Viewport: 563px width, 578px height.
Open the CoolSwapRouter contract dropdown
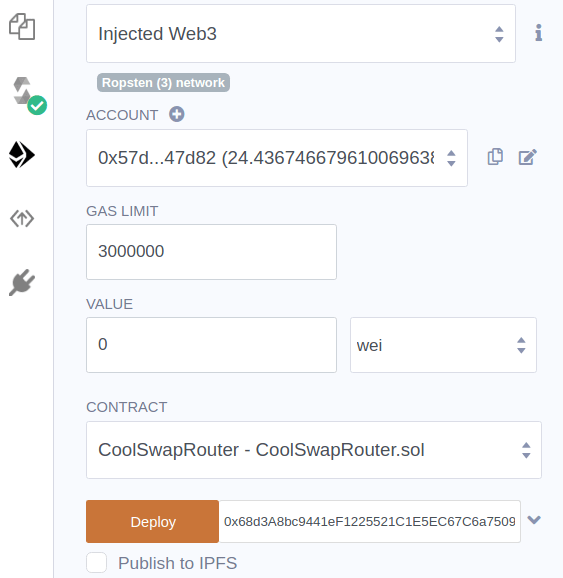click(x=314, y=450)
